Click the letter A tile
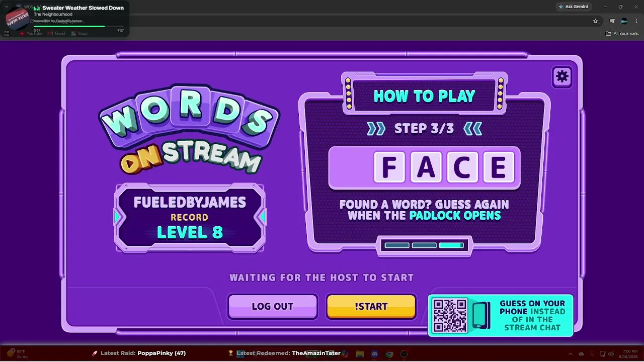This screenshot has height=362, width=644. click(x=426, y=168)
